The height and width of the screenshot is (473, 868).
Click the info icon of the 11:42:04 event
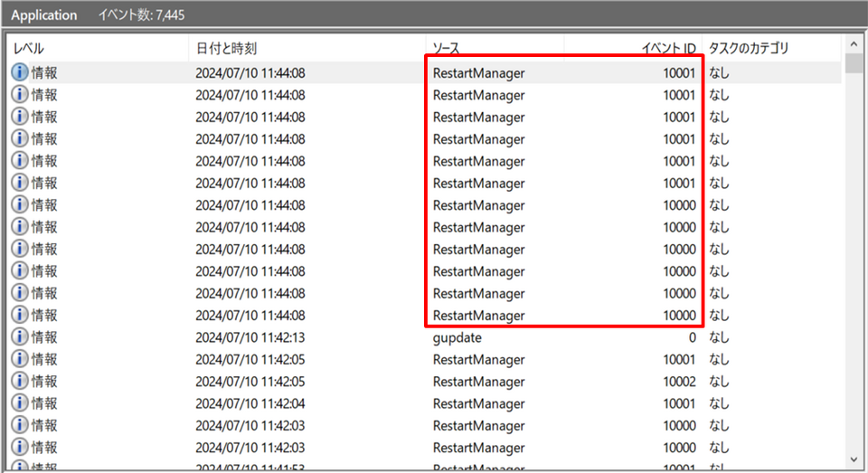click(20, 403)
